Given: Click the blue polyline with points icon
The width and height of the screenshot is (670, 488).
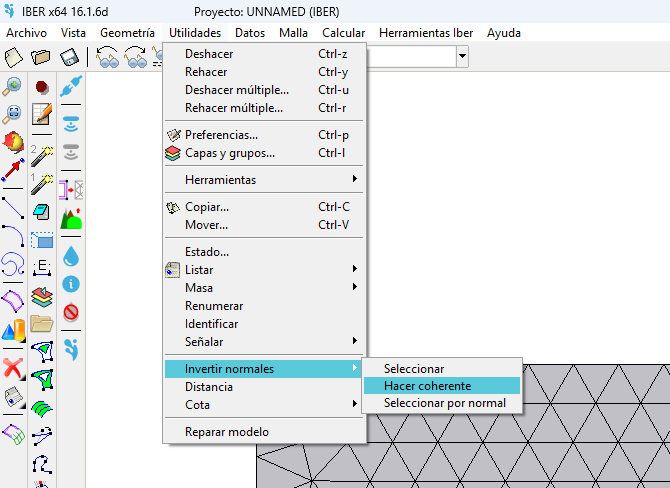Looking at the screenshot, I should [x=42, y=464].
